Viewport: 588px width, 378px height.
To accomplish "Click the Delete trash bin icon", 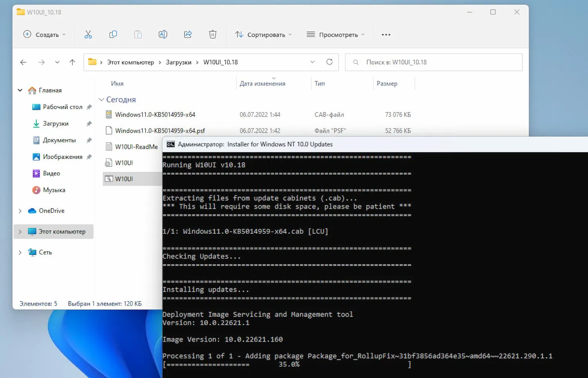I will tap(212, 35).
